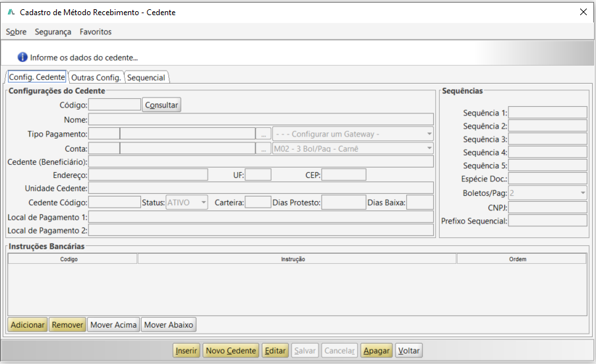Click the Adicionar button

tap(28, 325)
